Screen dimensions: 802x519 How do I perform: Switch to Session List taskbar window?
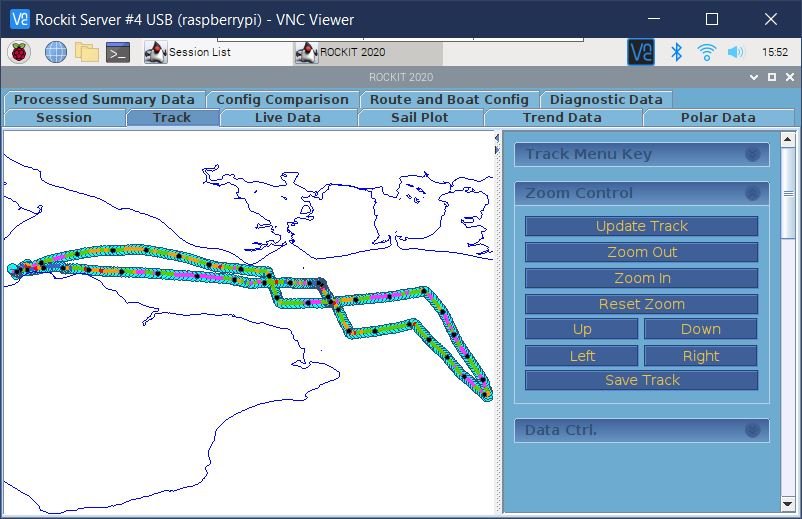tap(200, 52)
